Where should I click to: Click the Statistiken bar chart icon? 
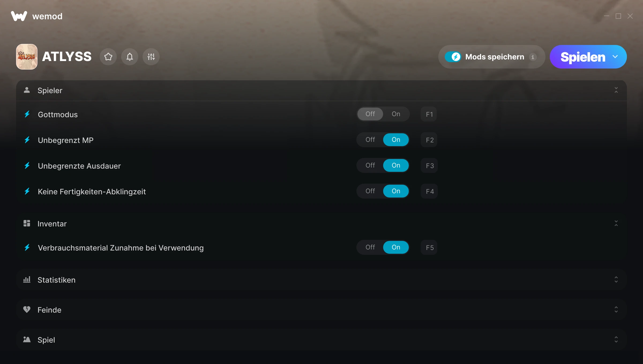coord(27,280)
